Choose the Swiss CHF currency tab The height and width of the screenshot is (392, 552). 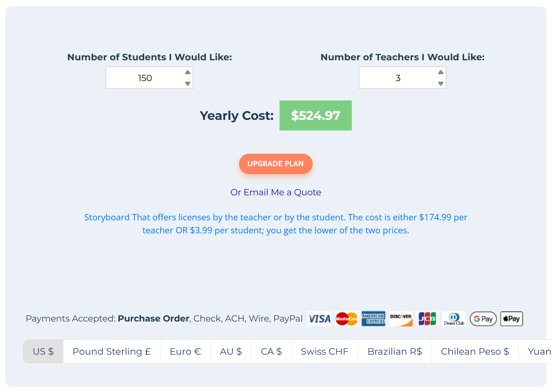324,351
